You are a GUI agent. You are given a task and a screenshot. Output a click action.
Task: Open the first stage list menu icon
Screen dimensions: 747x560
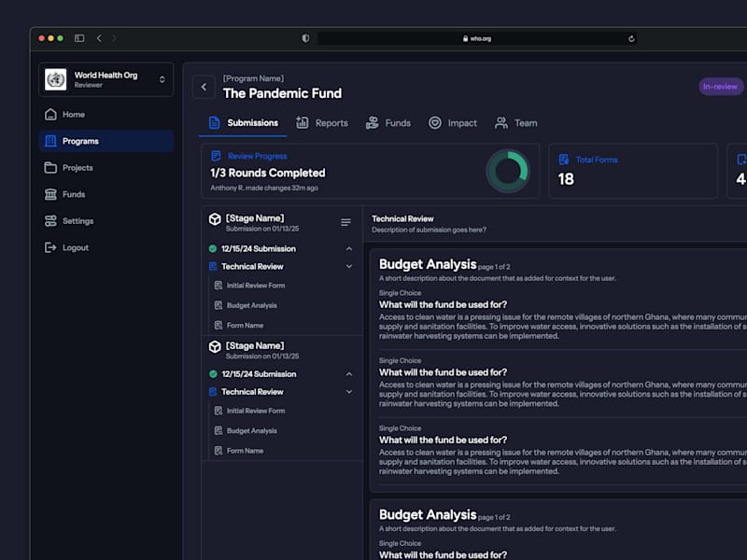pyautogui.click(x=345, y=222)
